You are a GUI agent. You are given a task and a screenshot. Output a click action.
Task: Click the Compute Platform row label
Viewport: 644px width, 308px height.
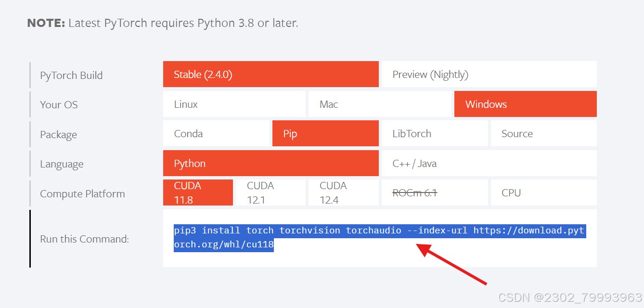82,194
